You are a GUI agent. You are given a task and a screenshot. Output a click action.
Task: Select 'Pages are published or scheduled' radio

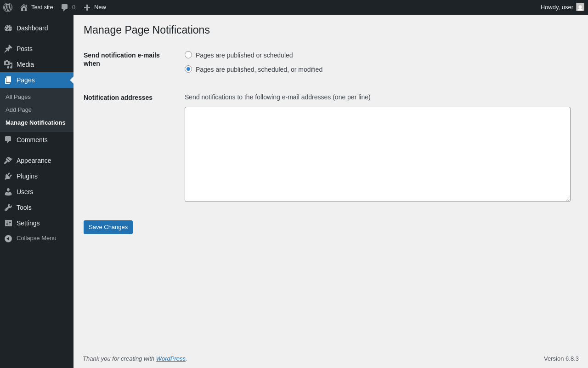click(x=188, y=55)
